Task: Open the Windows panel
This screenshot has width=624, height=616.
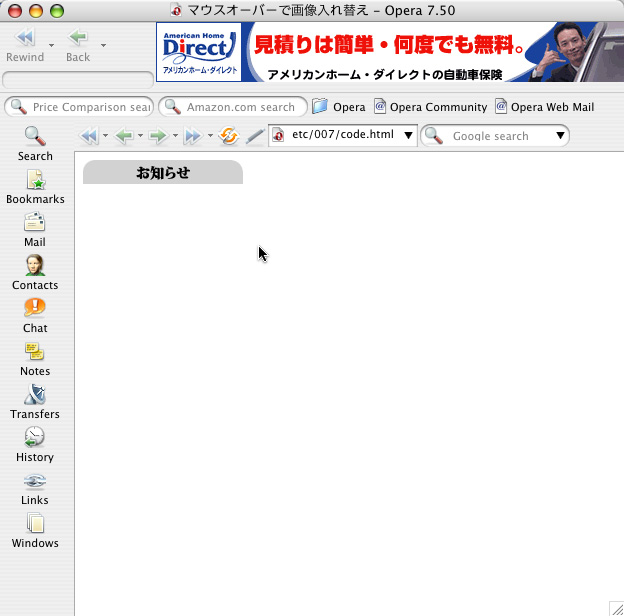Action: click(35, 530)
